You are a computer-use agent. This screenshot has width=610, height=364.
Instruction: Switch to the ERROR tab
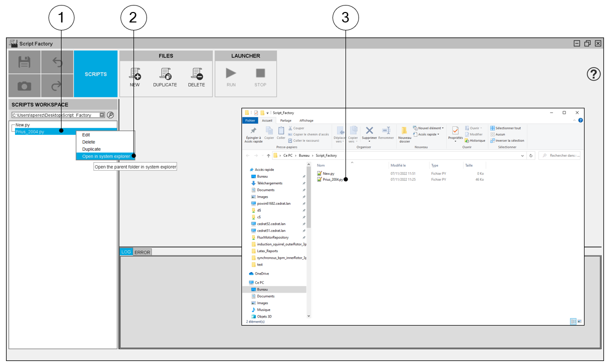(x=142, y=252)
